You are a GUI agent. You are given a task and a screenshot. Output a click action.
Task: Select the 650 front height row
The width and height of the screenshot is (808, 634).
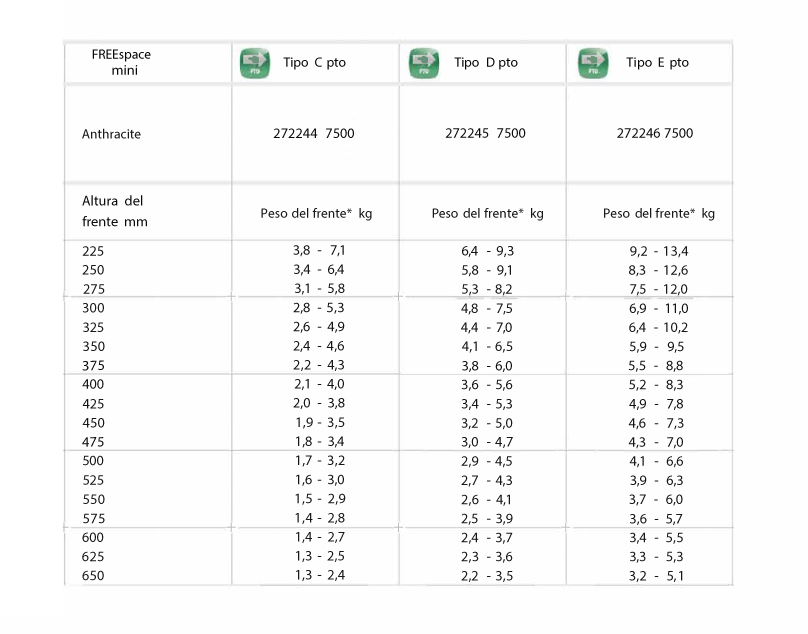93,576
